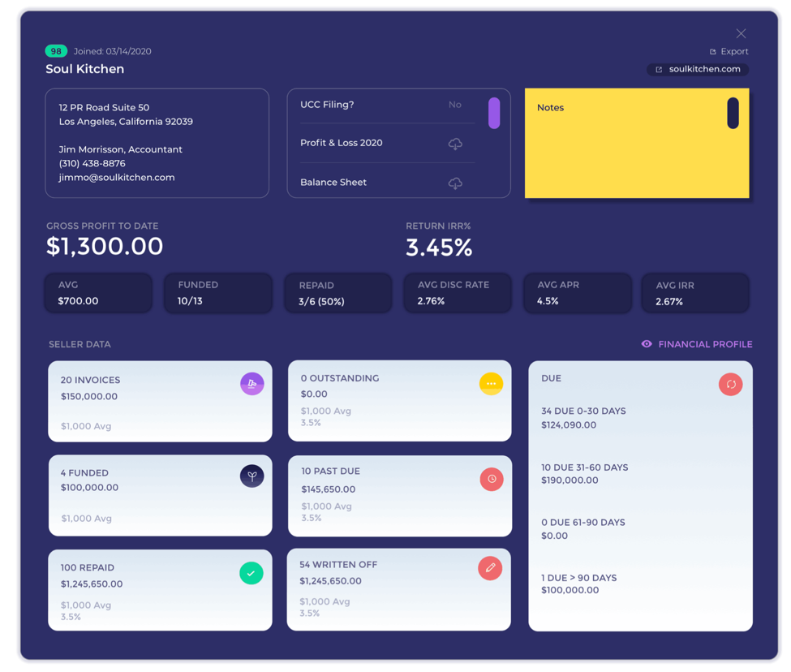The image size is (791, 672).
Task: Click the phone number (310) 438-8876
Action: [92, 163]
